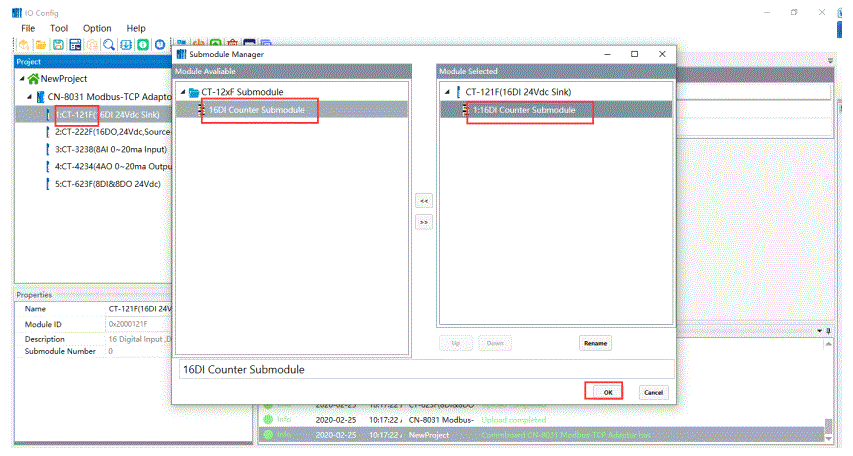The image size is (853, 456).
Task: Collapse CT-121F(16DI 24Vdc Sink) in Module Selected
Action: [x=447, y=92]
